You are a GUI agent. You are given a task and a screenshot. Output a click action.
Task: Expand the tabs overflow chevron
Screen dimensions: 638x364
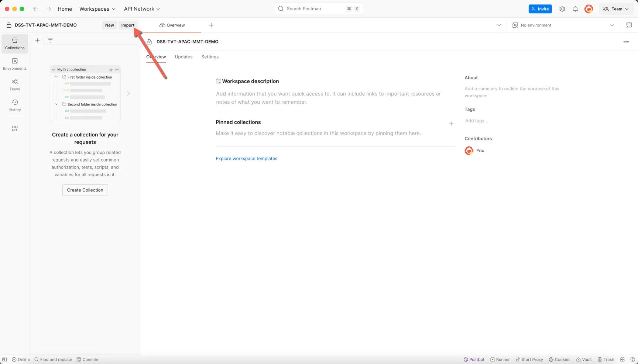click(499, 25)
